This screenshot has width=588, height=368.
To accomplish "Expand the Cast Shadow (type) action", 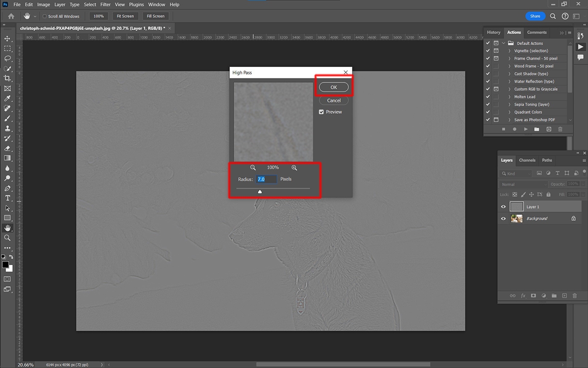I will 510,74.
